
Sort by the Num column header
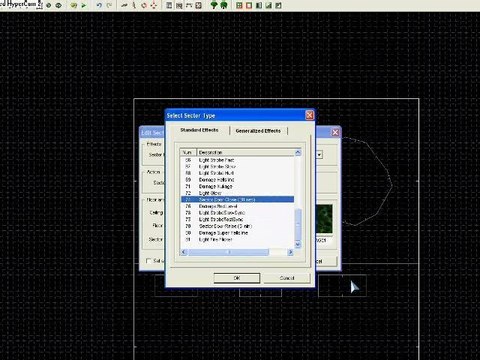pyautogui.click(x=188, y=152)
